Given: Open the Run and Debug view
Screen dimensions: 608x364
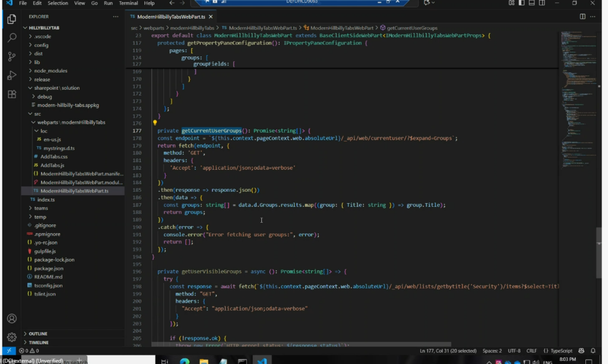Looking at the screenshot, I should [x=12, y=75].
